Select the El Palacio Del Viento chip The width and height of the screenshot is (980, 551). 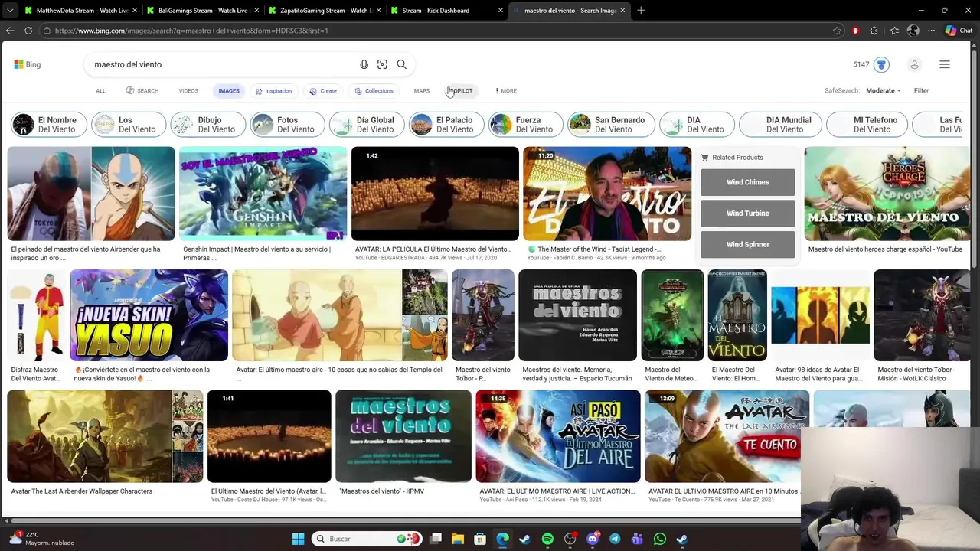tap(446, 124)
